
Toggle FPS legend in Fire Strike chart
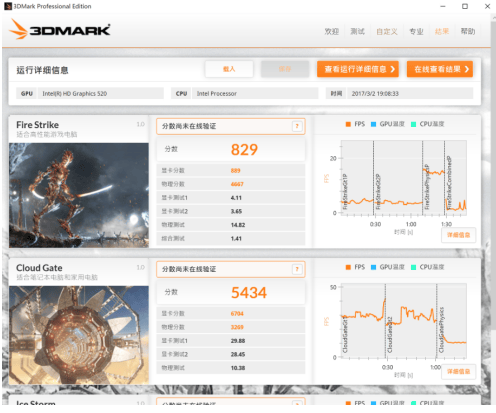[355, 124]
